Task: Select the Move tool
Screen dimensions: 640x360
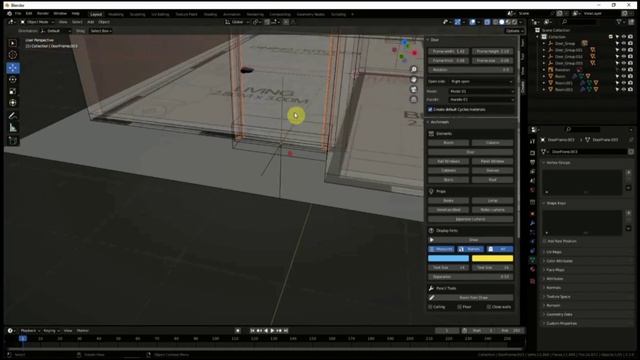Action: (x=13, y=68)
